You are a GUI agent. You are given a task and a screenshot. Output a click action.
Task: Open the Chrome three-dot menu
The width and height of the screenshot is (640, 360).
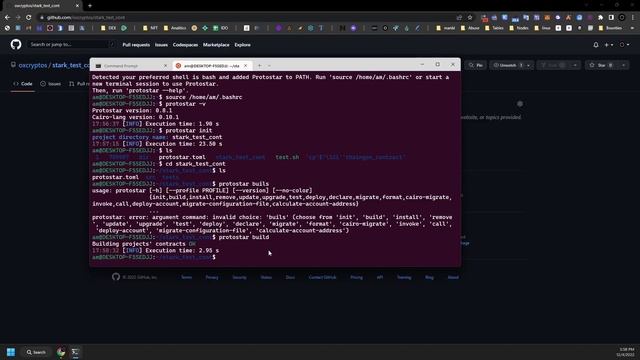(633, 18)
